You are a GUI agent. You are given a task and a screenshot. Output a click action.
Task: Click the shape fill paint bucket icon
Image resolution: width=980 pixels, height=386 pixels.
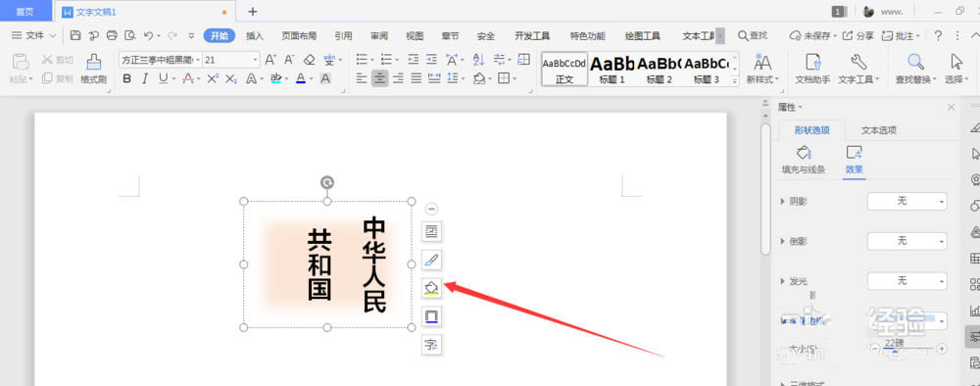tap(431, 288)
